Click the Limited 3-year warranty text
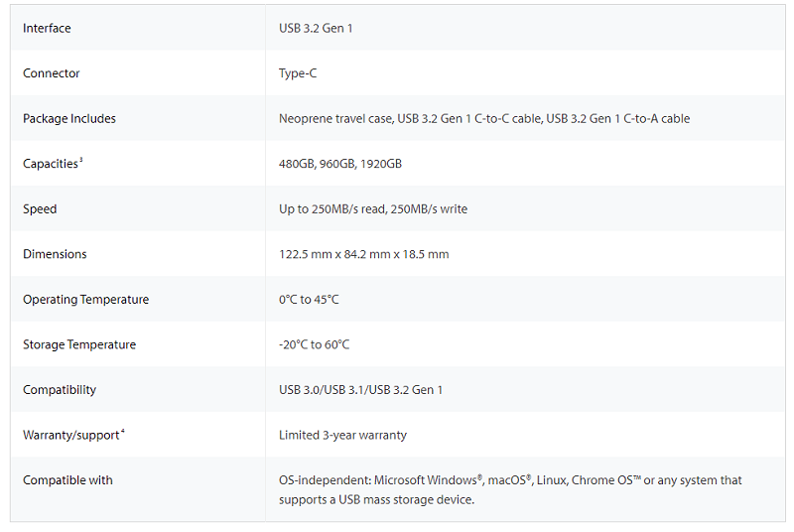This screenshot has height=532, width=794. (x=342, y=435)
